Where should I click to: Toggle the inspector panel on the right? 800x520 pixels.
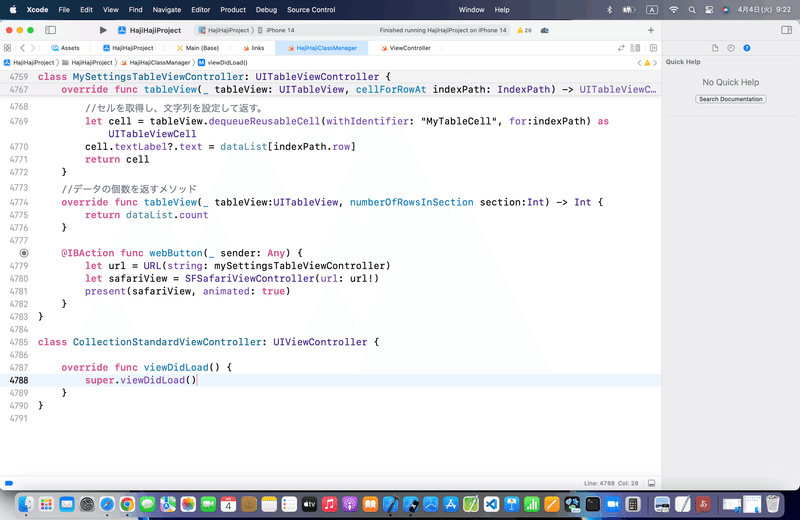click(x=786, y=30)
